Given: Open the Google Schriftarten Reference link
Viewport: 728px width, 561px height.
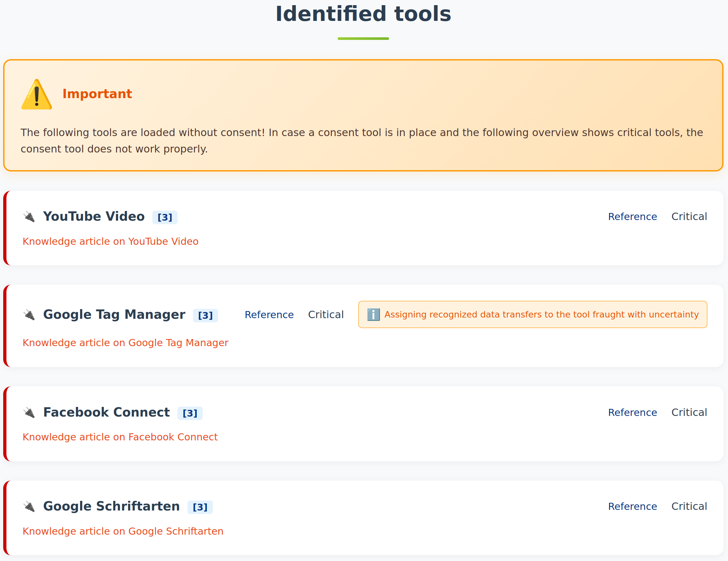Looking at the screenshot, I should tap(632, 507).
